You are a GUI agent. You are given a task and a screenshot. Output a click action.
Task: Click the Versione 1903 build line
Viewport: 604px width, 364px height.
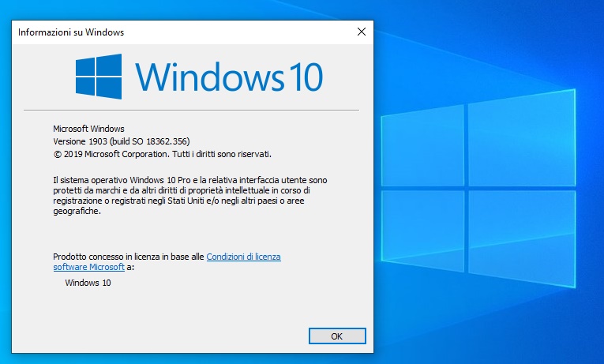(x=122, y=141)
